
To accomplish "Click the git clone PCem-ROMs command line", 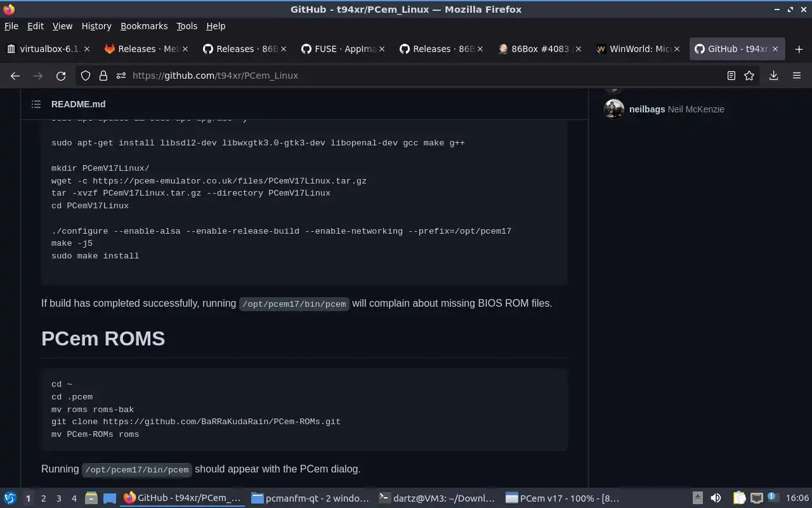I will [196, 422].
